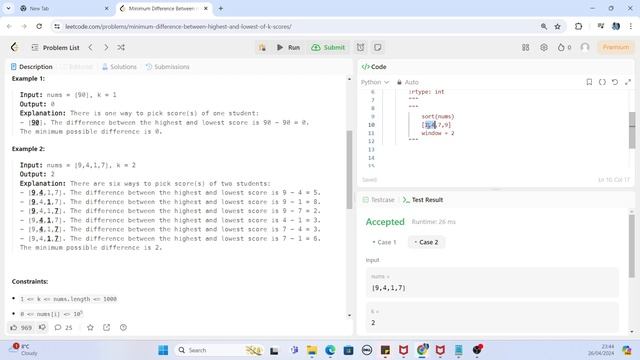Switch to the Testcase tab
This screenshot has height=360, width=640.
pos(379,200)
